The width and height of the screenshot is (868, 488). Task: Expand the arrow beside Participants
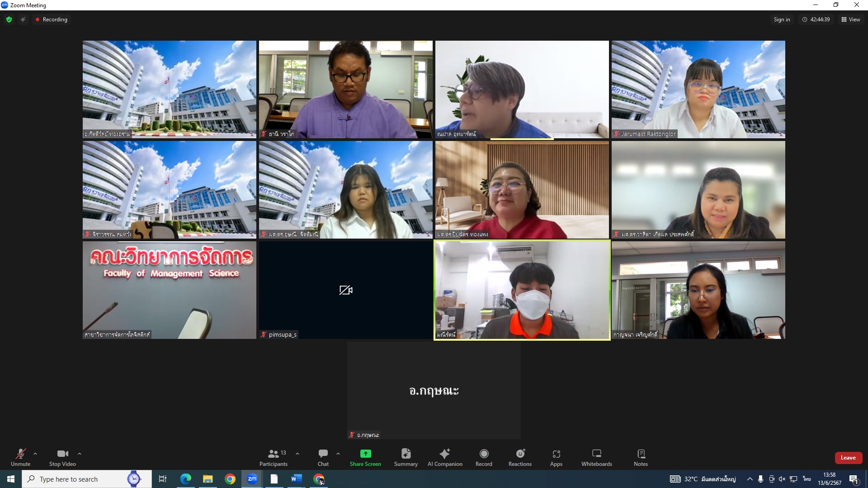click(297, 454)
